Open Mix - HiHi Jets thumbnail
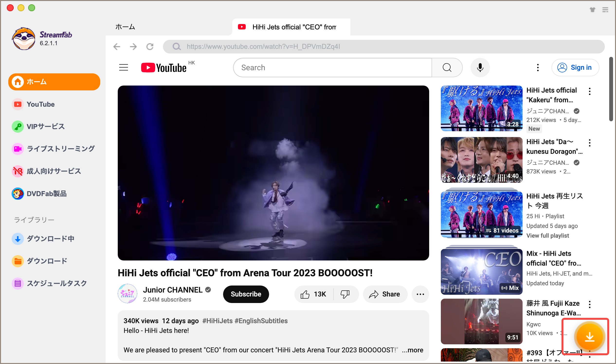Viewport: 616px width, 364px height. click(x=481, y=271)
